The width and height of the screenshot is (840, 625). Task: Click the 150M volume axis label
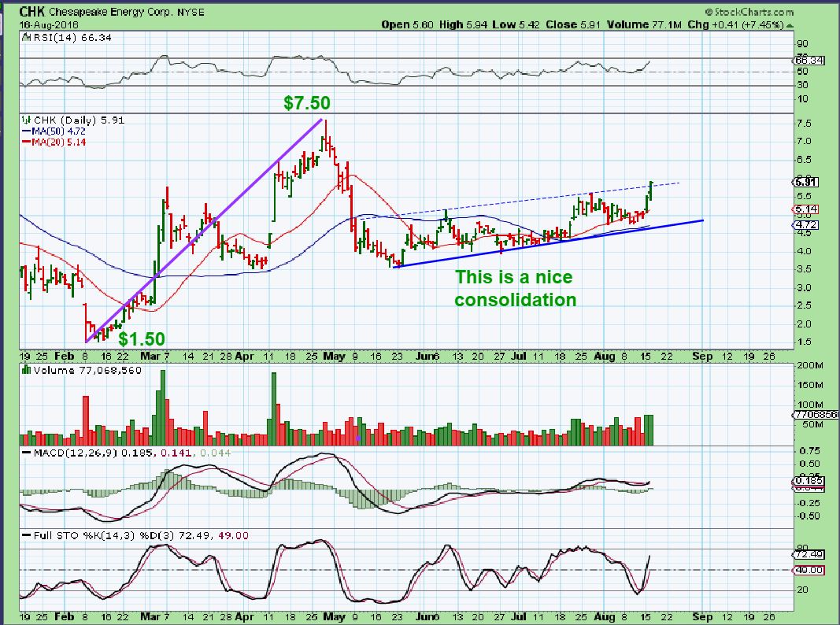pyautogui.click(x=810, y=385)
